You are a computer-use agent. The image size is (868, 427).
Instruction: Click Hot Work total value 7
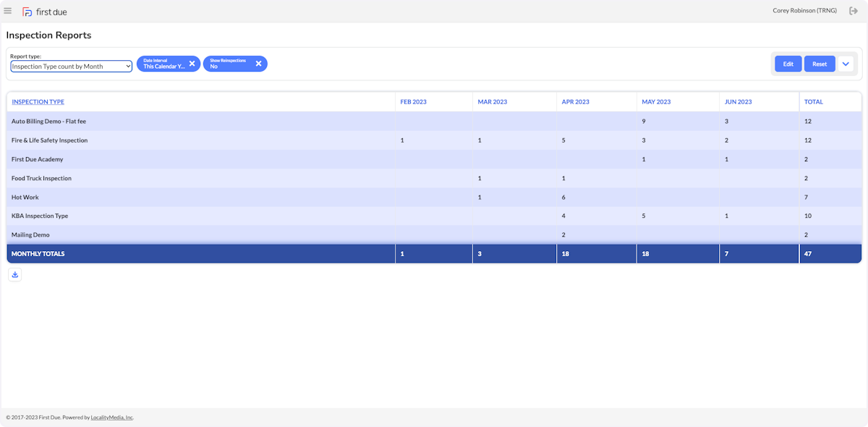(x=807, y=197)
